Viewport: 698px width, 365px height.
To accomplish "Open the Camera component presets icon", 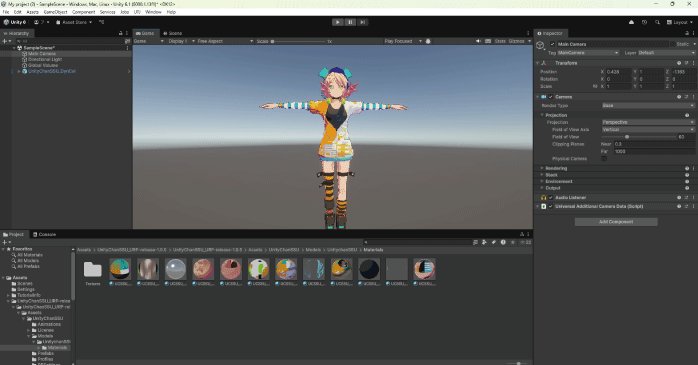I will coord(686,97).
